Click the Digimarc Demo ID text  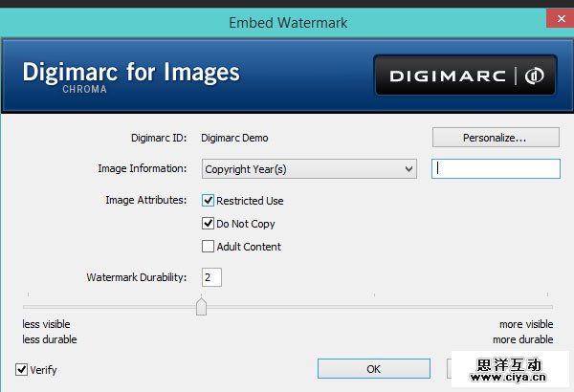234,138
